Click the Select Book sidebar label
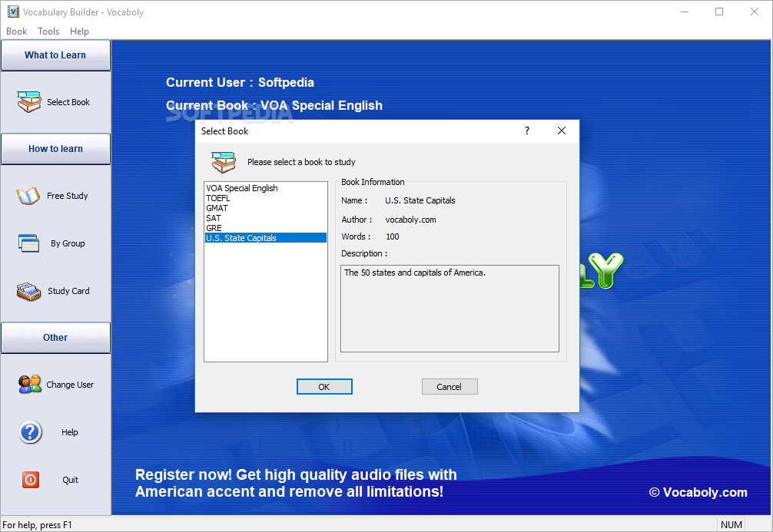The height and width of the screenshot is (532, 773). point(68,102)
